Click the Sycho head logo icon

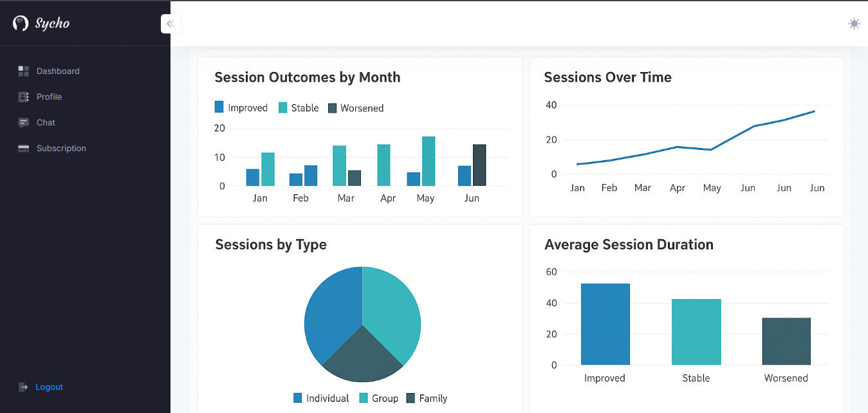[x=21, y=24]
